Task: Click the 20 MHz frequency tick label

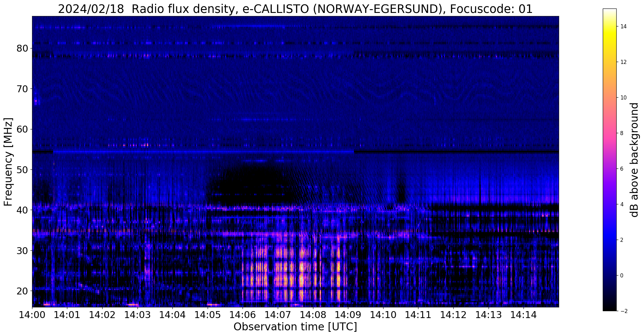Action: coord(22,291)
